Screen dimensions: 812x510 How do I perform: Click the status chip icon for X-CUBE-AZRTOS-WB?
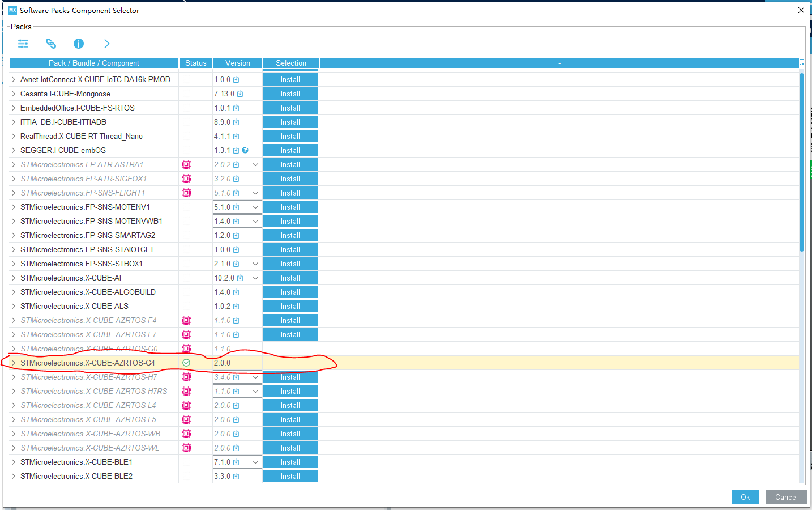[x=186, y=433]
